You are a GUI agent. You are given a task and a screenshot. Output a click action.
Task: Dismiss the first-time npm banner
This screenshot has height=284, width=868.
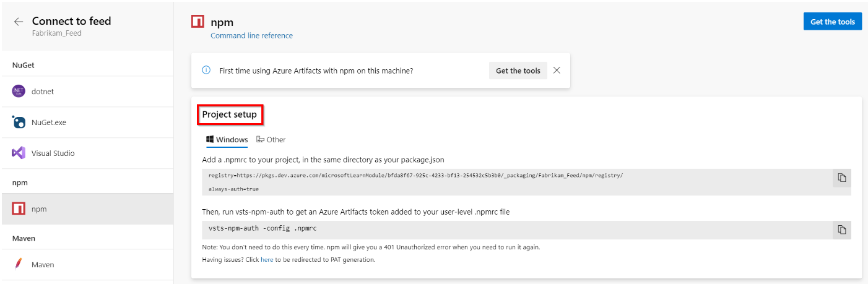coord(557,71)
